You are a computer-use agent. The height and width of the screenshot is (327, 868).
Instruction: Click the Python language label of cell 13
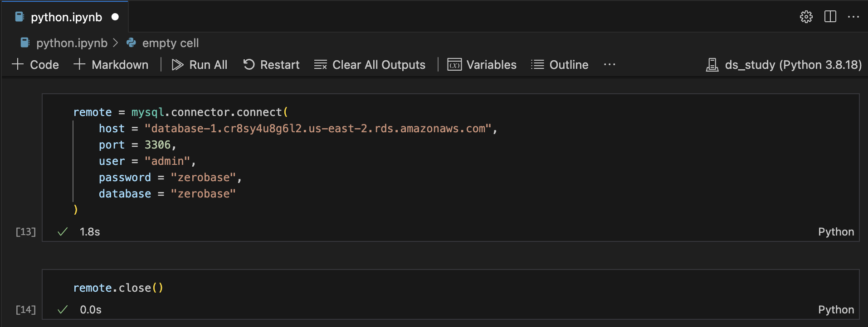point(836,232)
